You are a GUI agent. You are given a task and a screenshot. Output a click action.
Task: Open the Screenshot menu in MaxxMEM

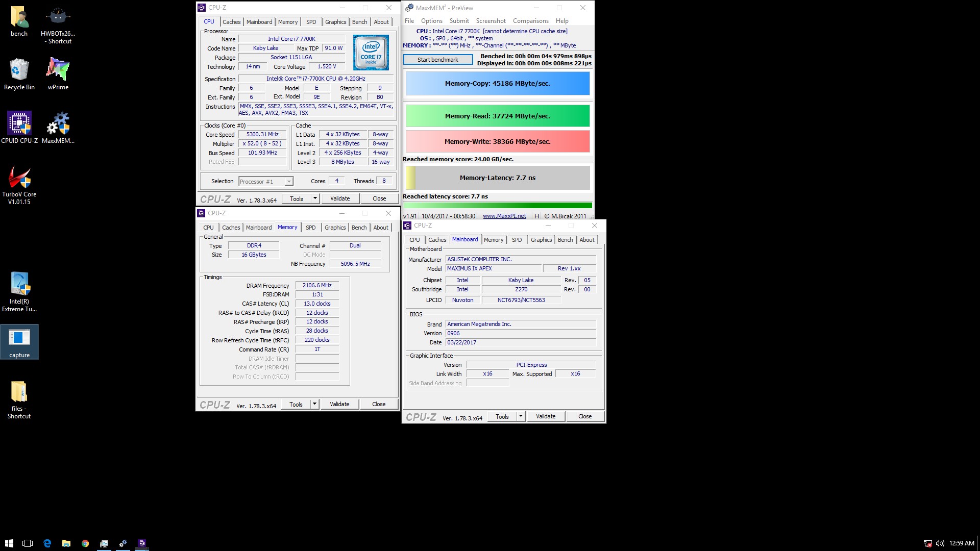[491, 21]
